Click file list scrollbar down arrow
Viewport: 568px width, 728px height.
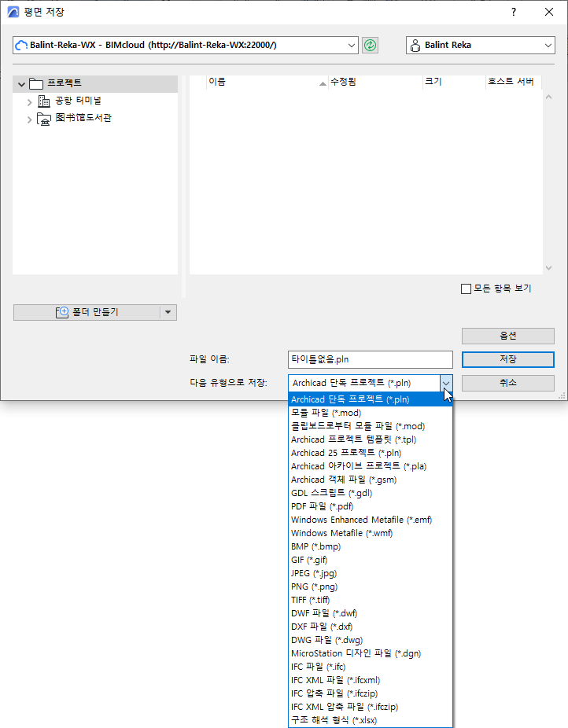[548, 268]
